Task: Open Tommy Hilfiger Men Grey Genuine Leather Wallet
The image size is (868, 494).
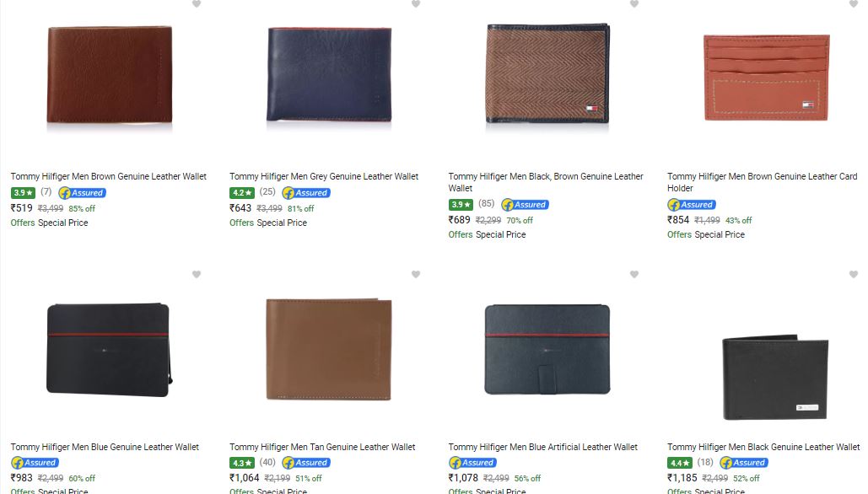Action: [323, 177]
